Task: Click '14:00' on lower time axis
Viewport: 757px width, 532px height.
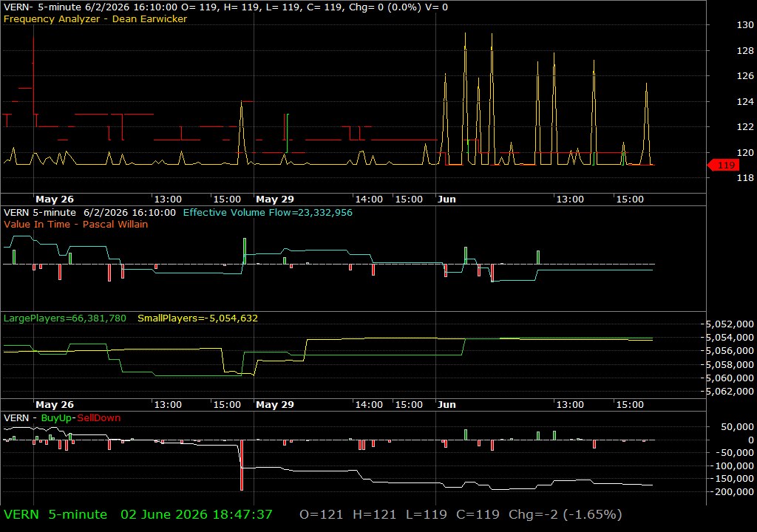Action: point(369,405)
